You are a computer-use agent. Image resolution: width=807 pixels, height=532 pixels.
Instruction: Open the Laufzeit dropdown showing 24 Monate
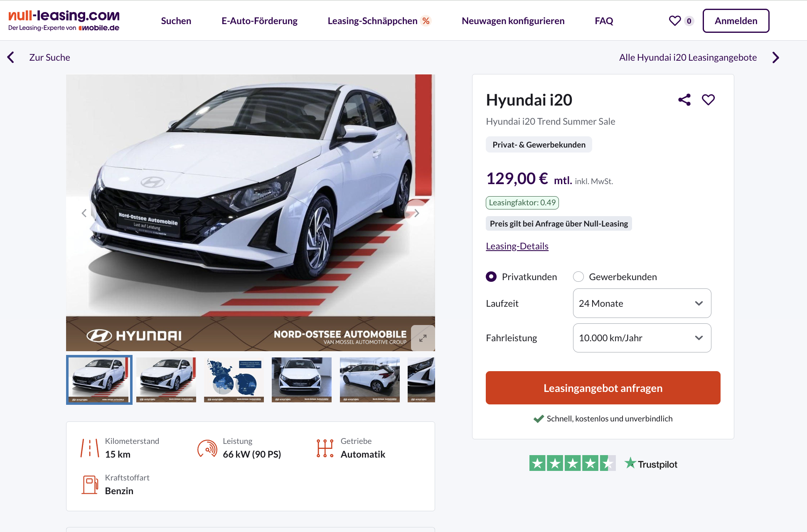(x=642, y=303)
